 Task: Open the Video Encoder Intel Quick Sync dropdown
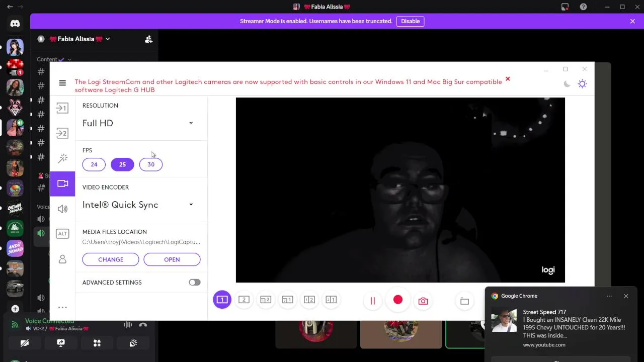pos(138,205)
